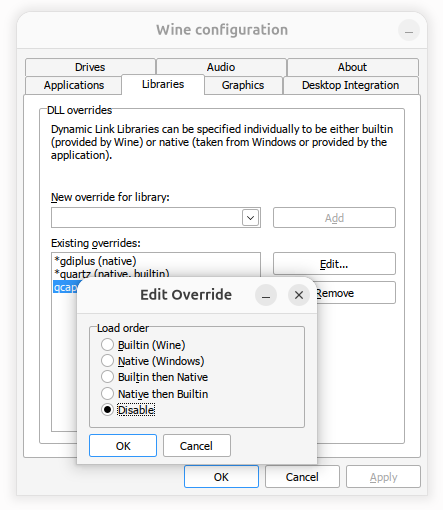Click the Edit... button
This screenshot has height=510, width=443.
[334, 264]
